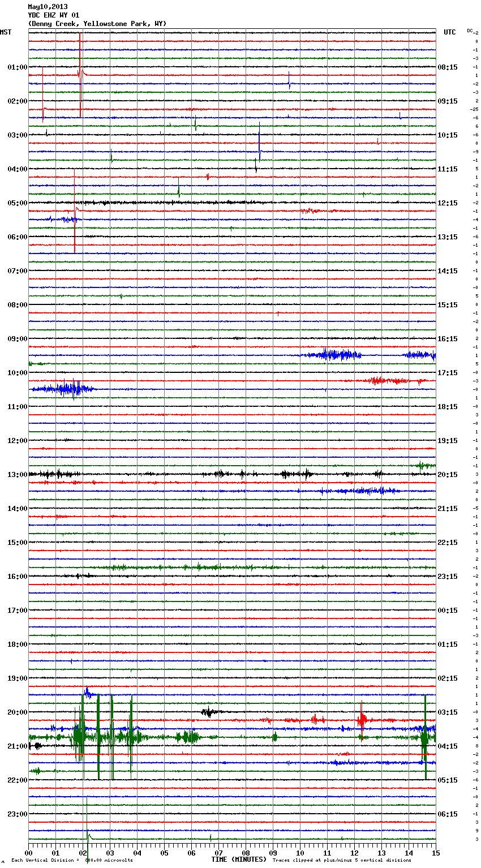This screenshot has width=481, height=868.
Task: Select the 19:00 MST time label
Action: (x=18, y=678)
